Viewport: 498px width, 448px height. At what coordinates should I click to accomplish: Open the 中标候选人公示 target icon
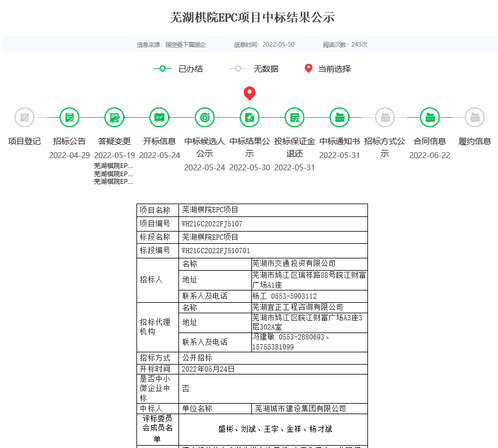tap(205, 118)
